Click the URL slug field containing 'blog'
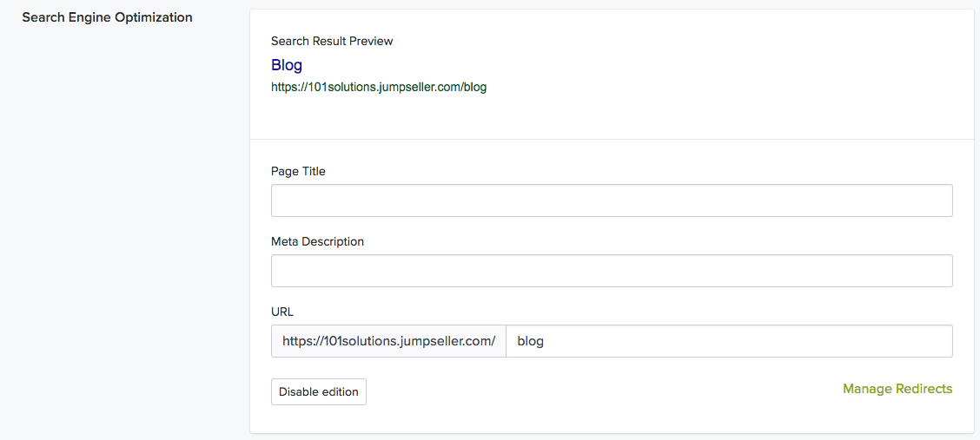This screenshot has height=440, width=980. (728, 341)
